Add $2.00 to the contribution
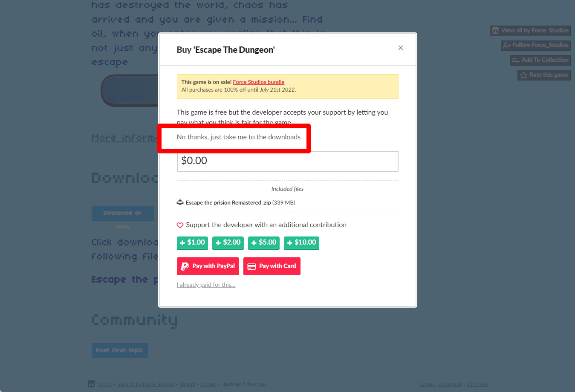Image resolution: width=575 pixels, height=392 pixels. click(228, 243)
